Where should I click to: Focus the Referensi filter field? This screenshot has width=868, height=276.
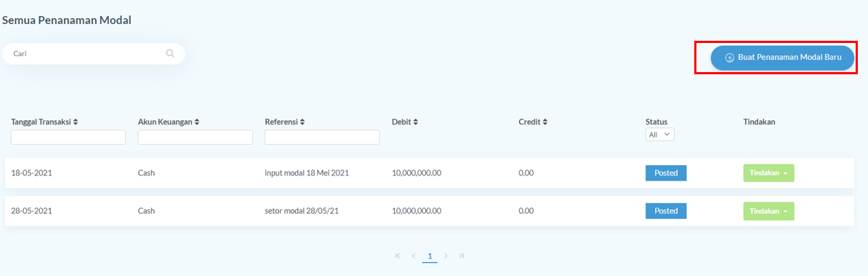(322, 138)
